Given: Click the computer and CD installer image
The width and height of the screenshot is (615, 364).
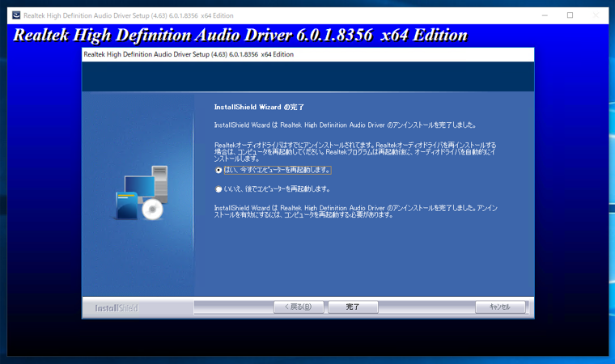Looking at the screenshot, I should coord(142,193).
